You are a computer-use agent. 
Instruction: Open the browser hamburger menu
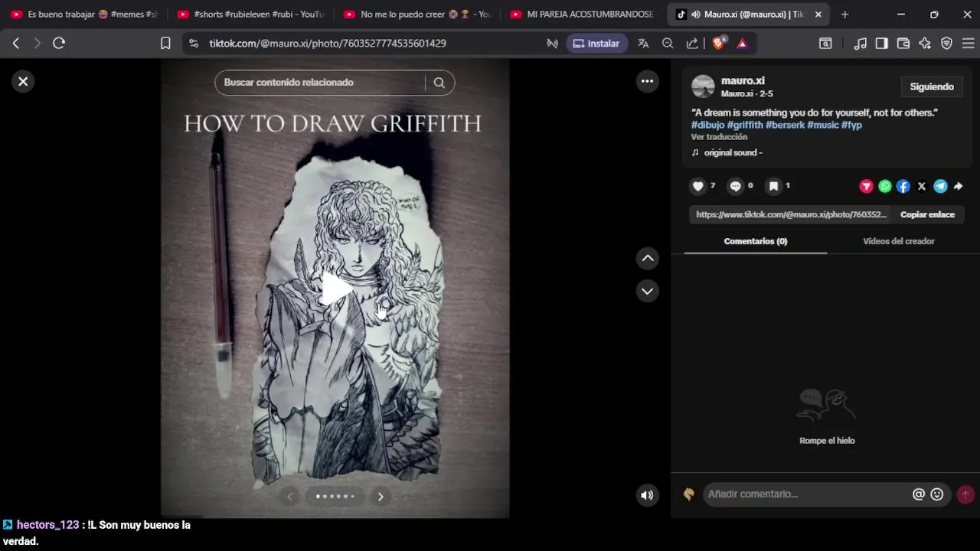[x=968, y=44]
